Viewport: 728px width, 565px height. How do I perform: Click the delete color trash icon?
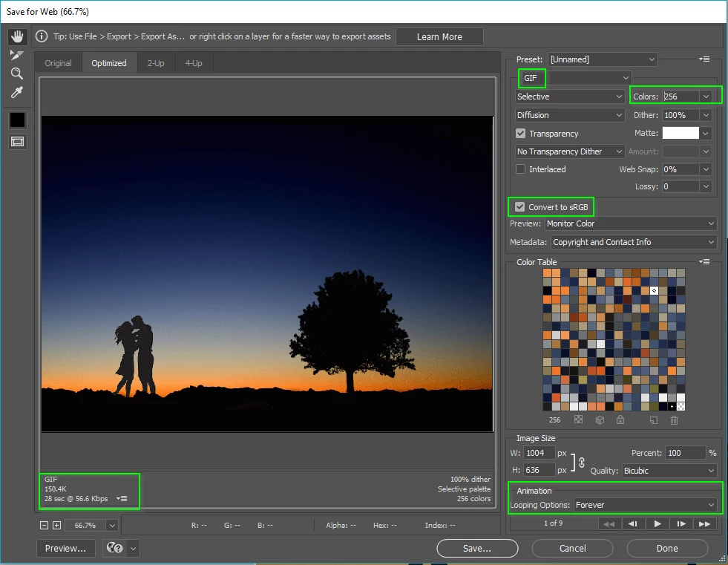674,420
